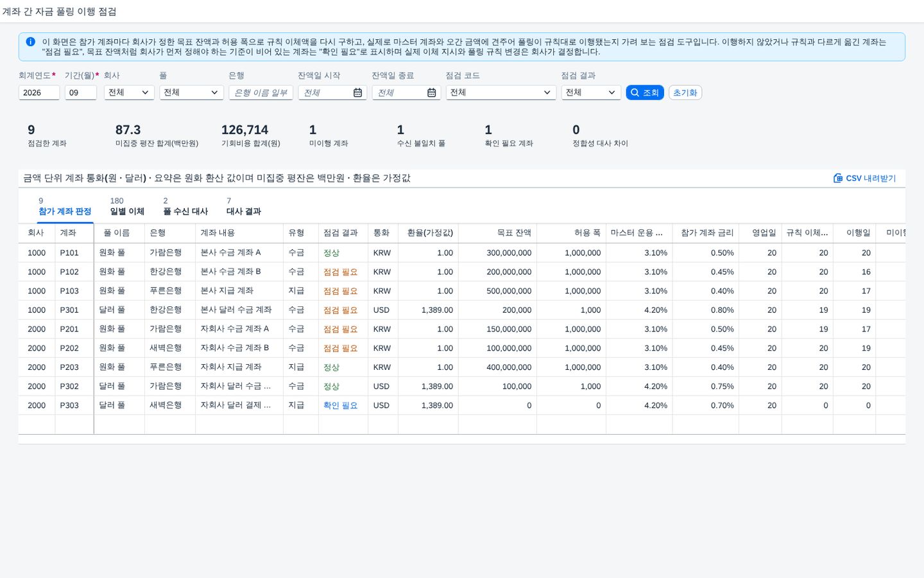
Task: Click 점검 필요 status in the P102 row
Action: tap(341, 272)
